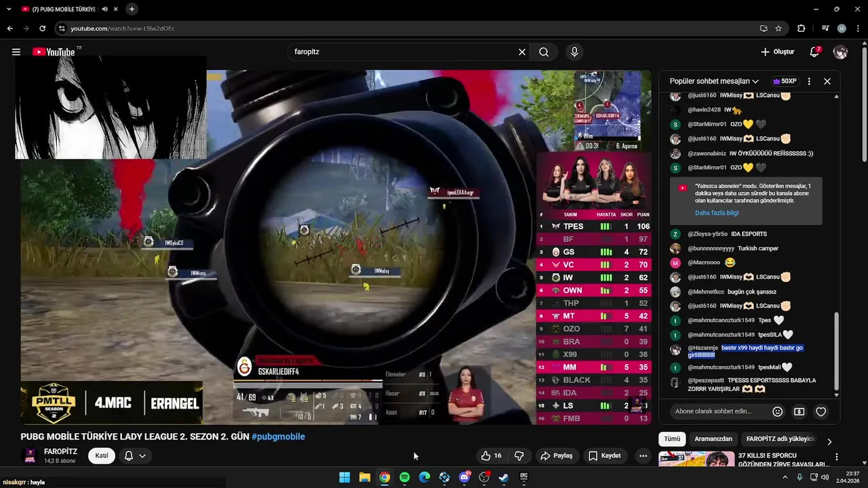
Task: Open FAROPİTZ channel avatar
Action: (30, 455)
